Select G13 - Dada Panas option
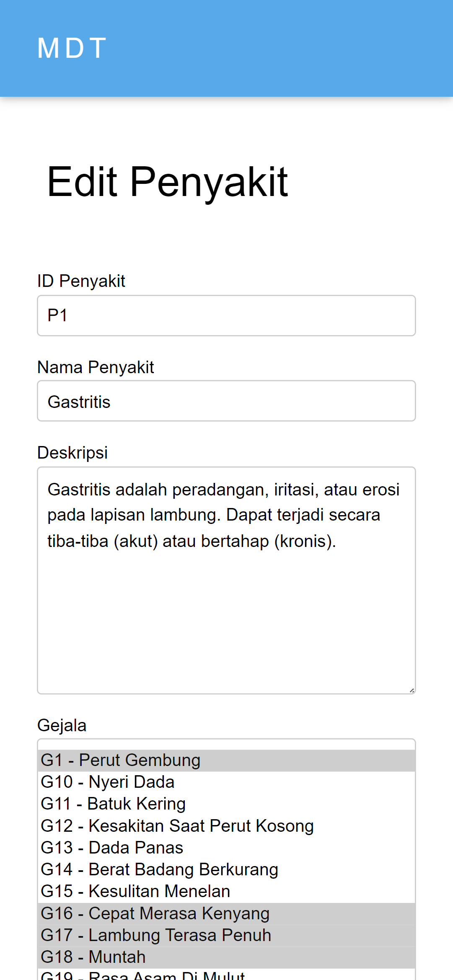Screen dimensions: 453x980 pos(226,848)
